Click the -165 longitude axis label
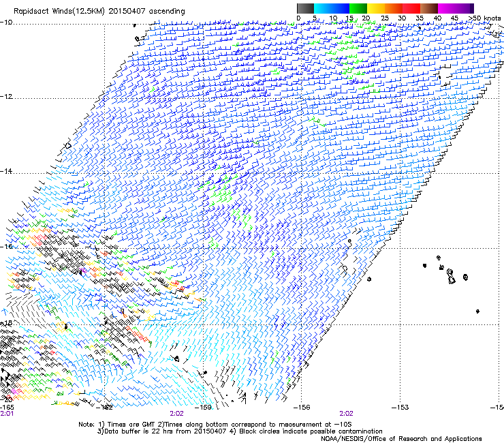Image resolution: width=504 pixels, height=443 pixels. tap(7, 408)
